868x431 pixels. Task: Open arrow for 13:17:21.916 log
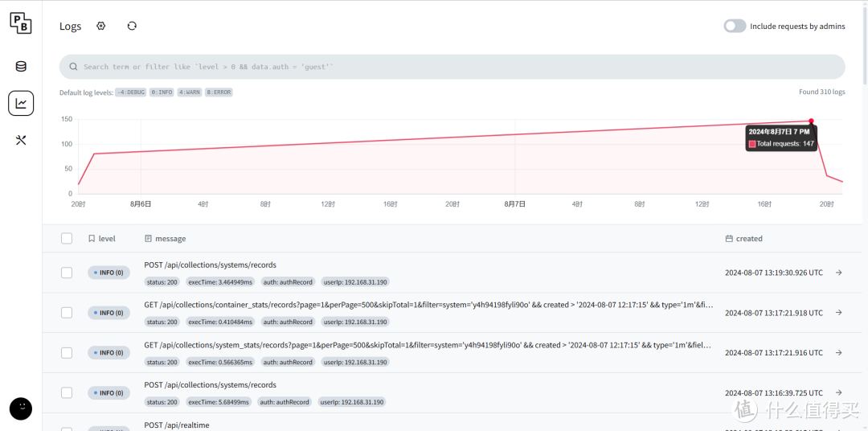(x=838, y=352)
